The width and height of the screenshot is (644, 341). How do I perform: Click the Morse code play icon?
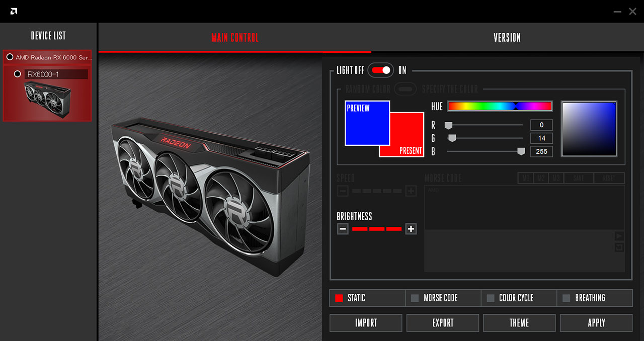point(619,236)
